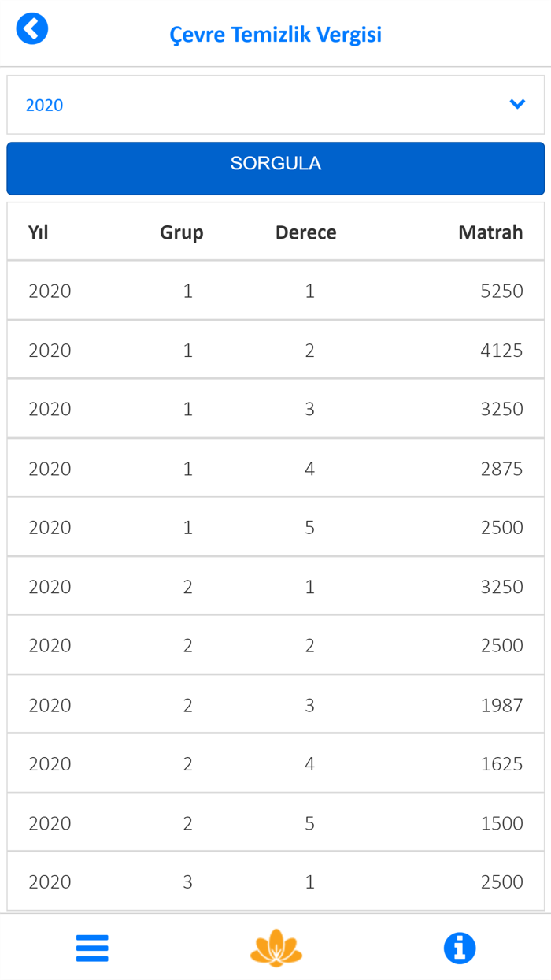Expand the year dropdown chevron
The width and height of the screenshot is (551, 980).
click(517, 104)
